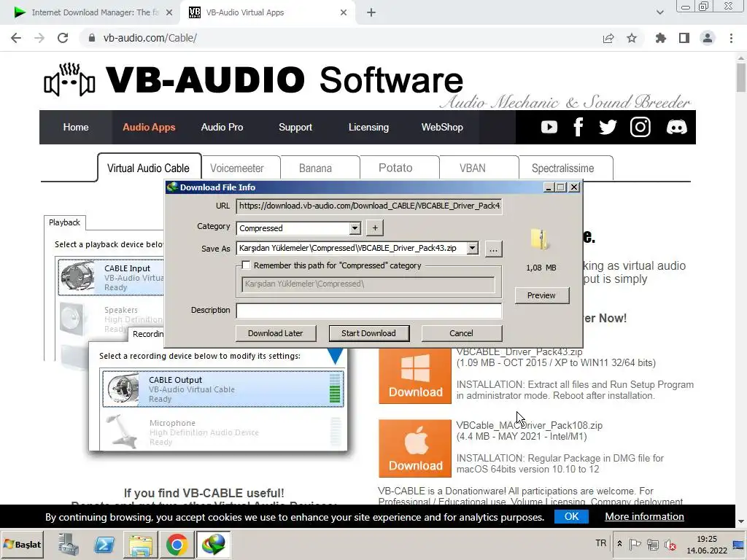Image resolution: width=747 pixels, height=560 pixels.
Task: Open PowerShell taskbar icon
Action: click(104, 544)
